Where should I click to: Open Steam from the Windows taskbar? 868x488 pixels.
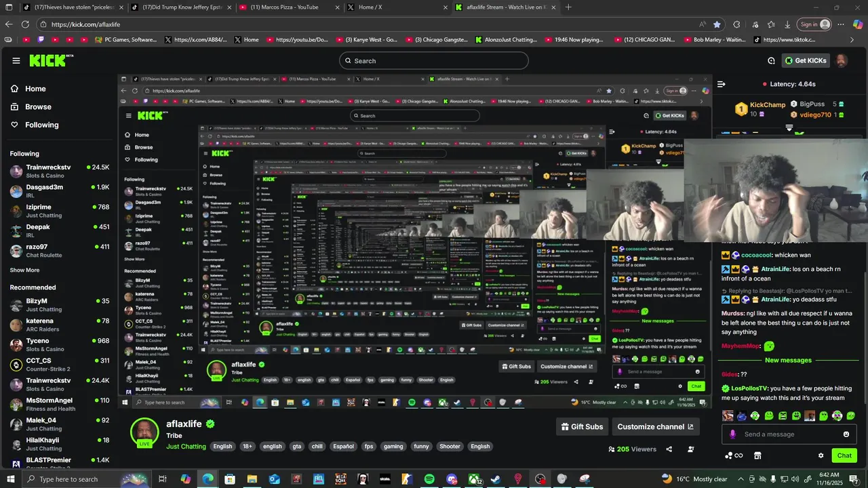pyautogui.click(x=496, y=479)
